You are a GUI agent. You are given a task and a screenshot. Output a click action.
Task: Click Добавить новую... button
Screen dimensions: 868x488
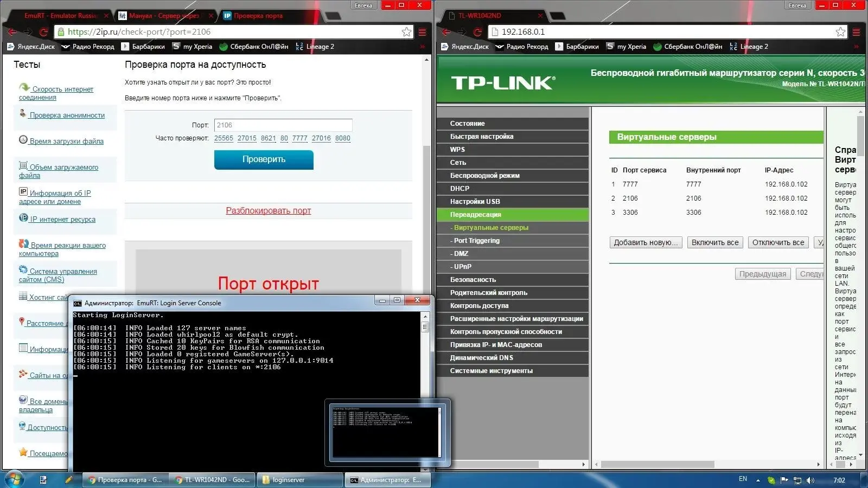[646, 242]
